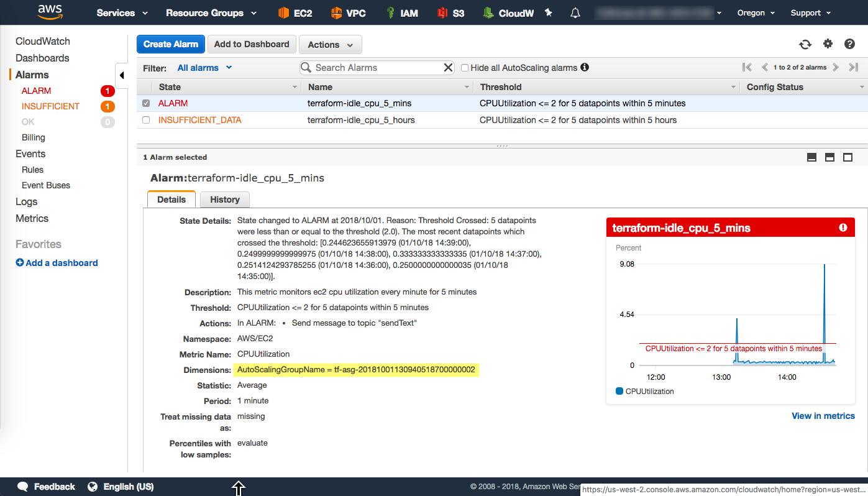
Task: Click the Create Alarm button
Action: [171, 44]
